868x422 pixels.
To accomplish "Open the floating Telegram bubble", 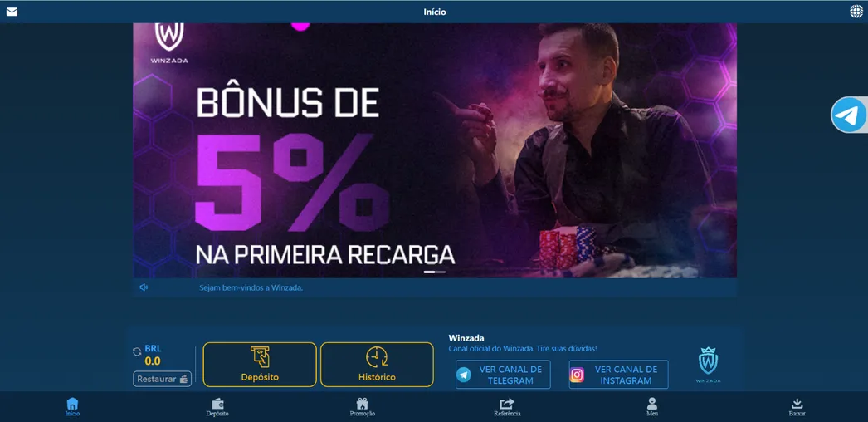I will pyautogui.click(x=849, y=115).
